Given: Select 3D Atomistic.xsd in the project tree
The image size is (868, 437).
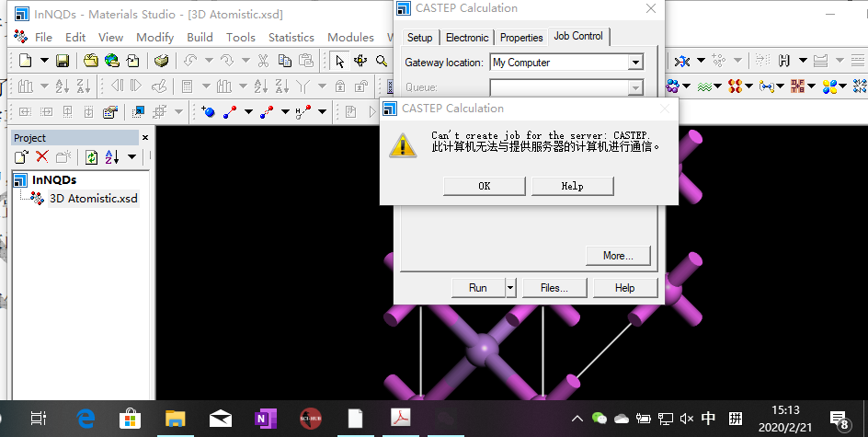Looking at the screenshot, I should coord(93,198).
